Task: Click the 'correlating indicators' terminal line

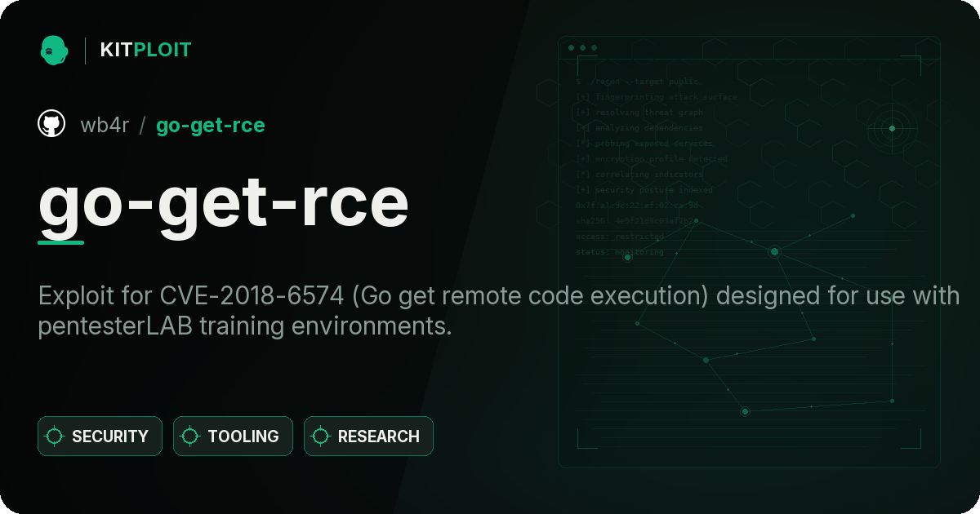Action: (639, 175)
